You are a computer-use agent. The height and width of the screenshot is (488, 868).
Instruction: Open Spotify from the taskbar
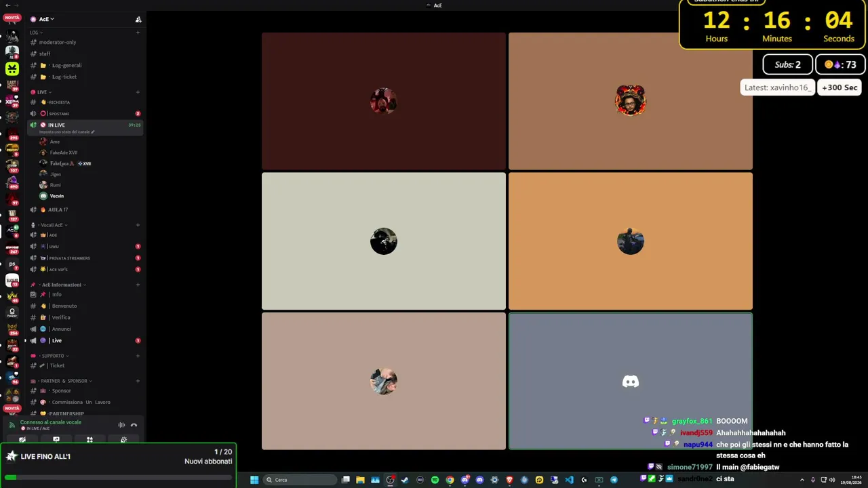click(x=435, y=480)
